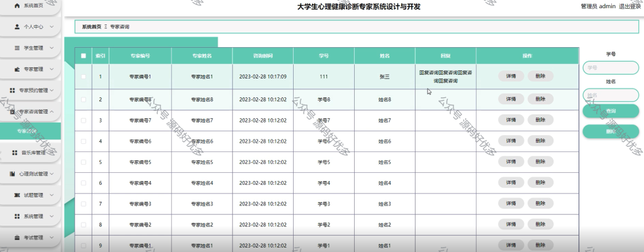Click 系统首页 in the breadcrumb
The height and width of the screenshot is (252, 644).
[x=91, y=26]
